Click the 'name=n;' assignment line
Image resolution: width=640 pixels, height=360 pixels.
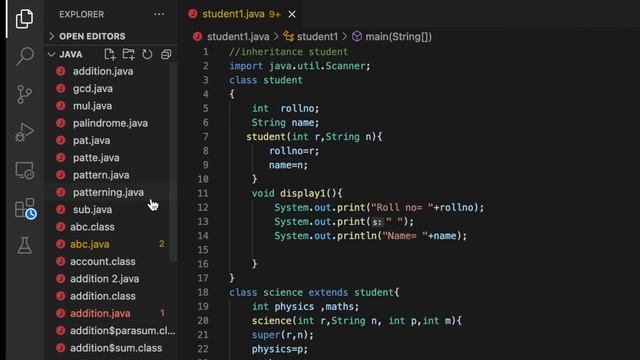[288, 165]
